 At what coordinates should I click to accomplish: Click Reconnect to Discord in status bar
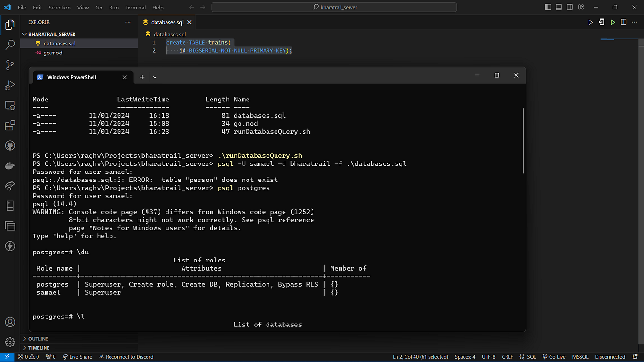(126, 357)
